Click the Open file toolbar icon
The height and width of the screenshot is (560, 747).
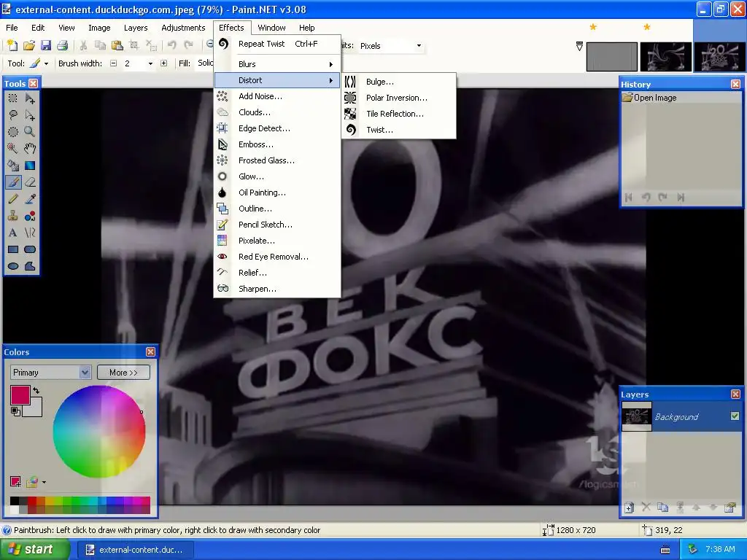click(29, 45)
